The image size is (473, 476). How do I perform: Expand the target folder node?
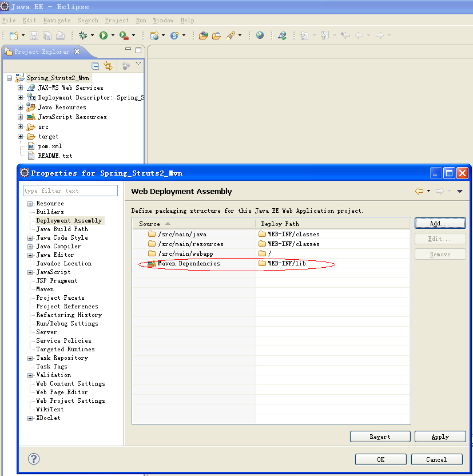coord(21,137)
